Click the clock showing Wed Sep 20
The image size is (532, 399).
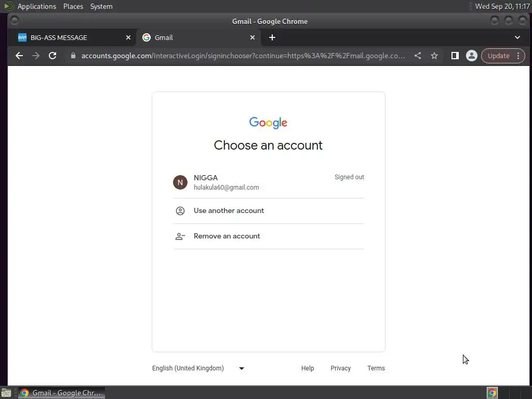pos(502,6)
